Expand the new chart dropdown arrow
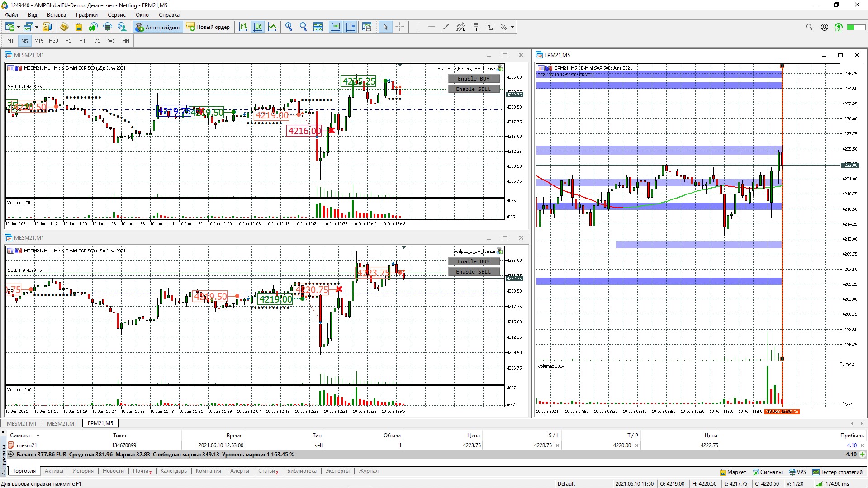 (18, 27)
